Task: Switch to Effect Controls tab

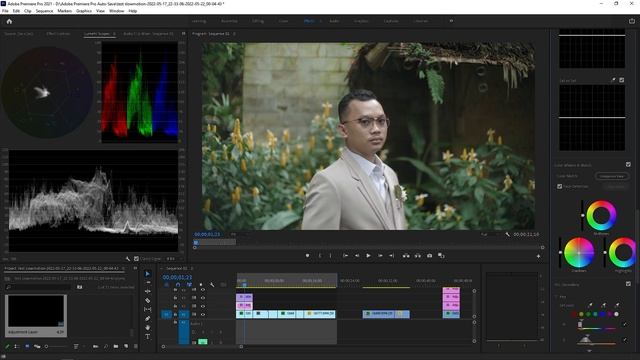Action: [58, 34]
